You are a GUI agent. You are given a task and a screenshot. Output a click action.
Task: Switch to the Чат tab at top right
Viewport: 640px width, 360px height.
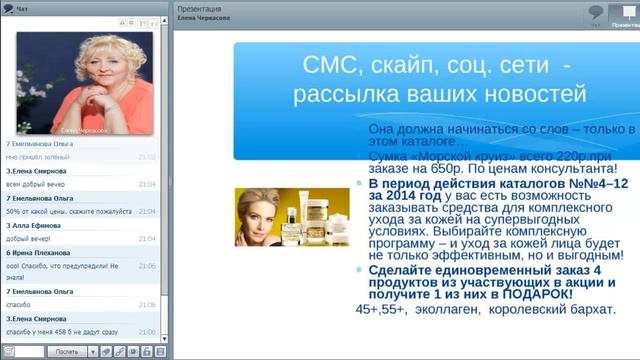(596, 16)
